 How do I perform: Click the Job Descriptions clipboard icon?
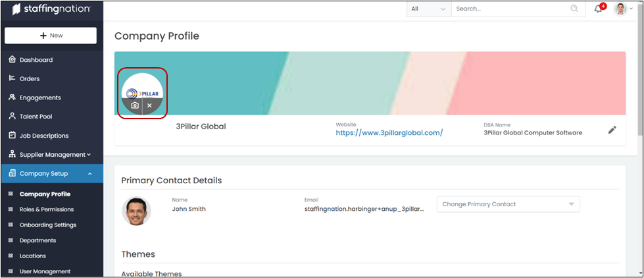click(12, 135)
